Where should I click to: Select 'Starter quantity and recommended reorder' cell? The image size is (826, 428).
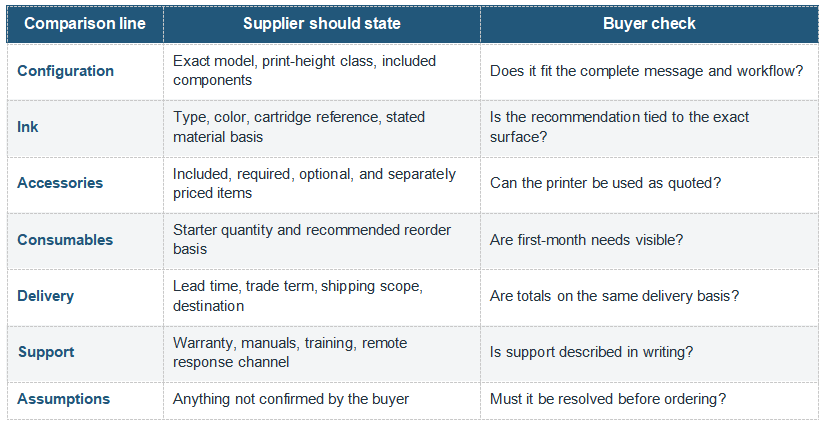321,240
